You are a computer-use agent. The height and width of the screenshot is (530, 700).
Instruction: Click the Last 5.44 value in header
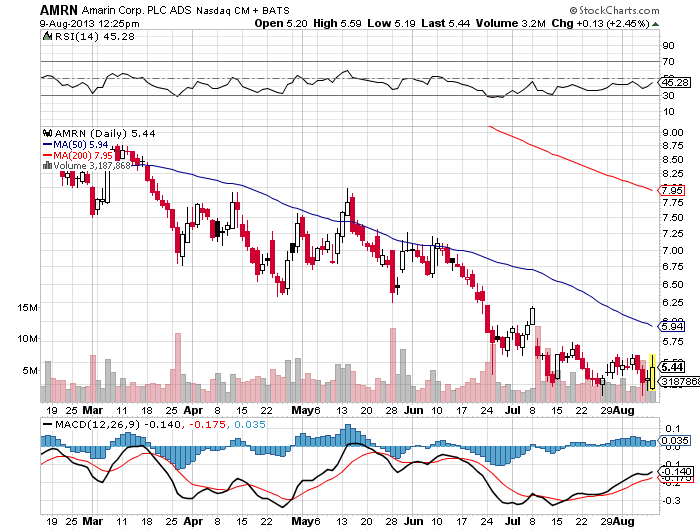point(446,23)
